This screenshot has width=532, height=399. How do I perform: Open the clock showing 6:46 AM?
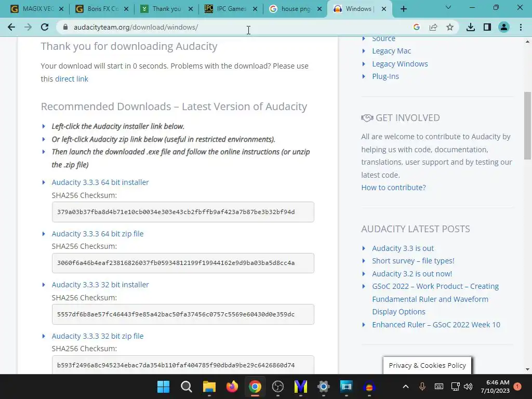click(x=495, y=387)
